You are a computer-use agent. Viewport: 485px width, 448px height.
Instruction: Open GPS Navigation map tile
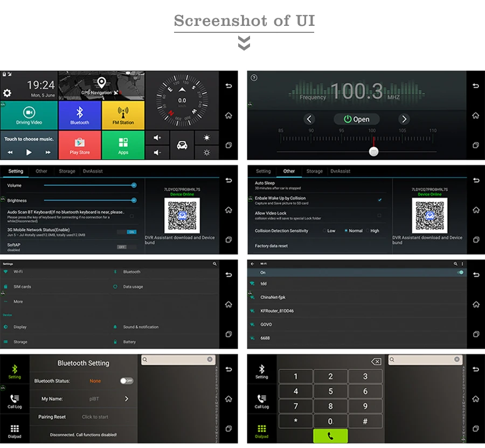point(101,85)
